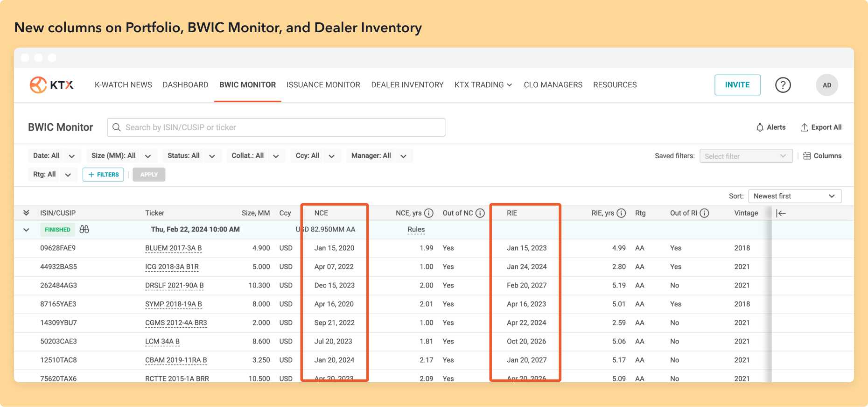This screenshot has width=868, height=407.
Task: Click ISIN cell 87165YAE3
Action: click(x=58, y=304)
